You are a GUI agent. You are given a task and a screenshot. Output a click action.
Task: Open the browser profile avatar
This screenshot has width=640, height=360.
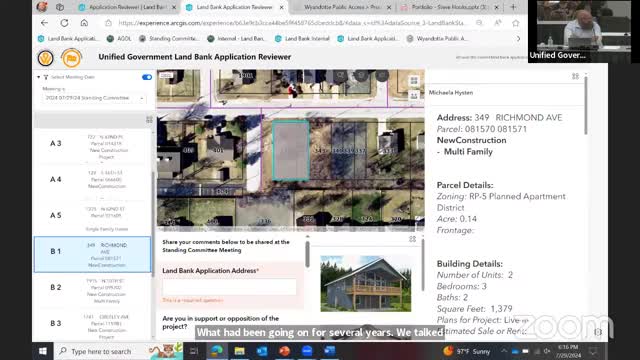coord(42,7)
